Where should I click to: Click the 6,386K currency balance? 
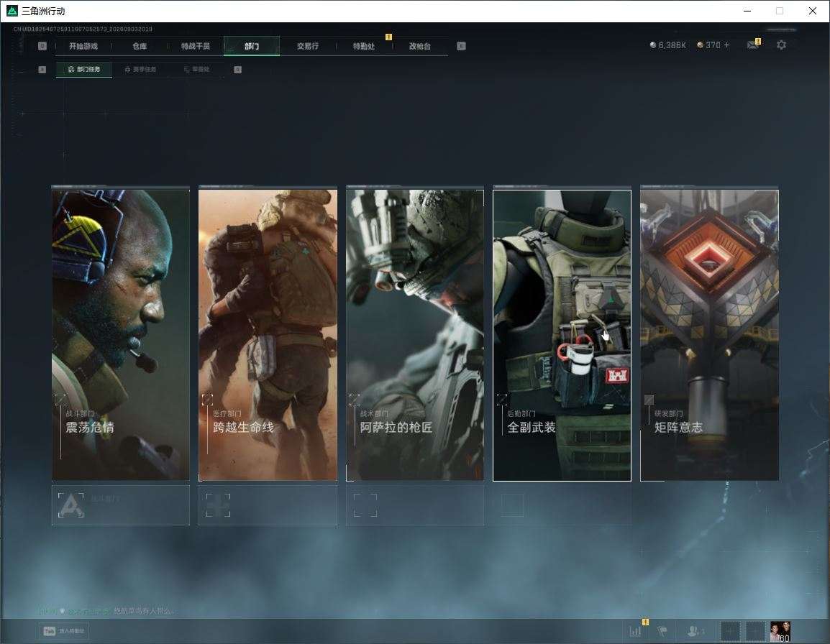pyautogui.click(x=668, y=45)
